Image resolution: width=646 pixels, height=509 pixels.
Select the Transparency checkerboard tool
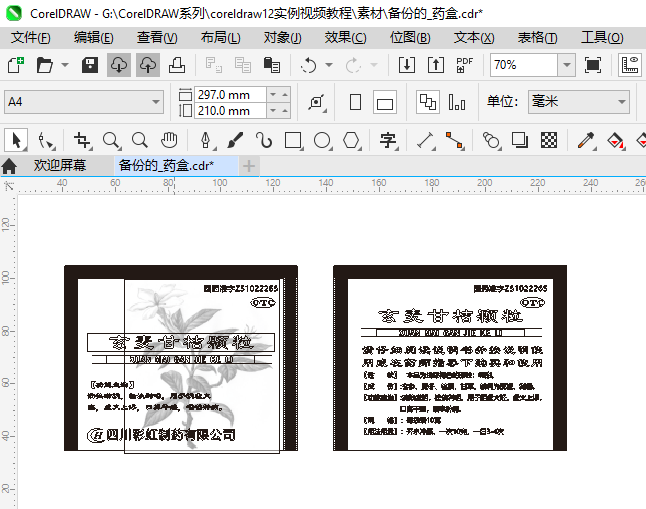click(549, 141)
